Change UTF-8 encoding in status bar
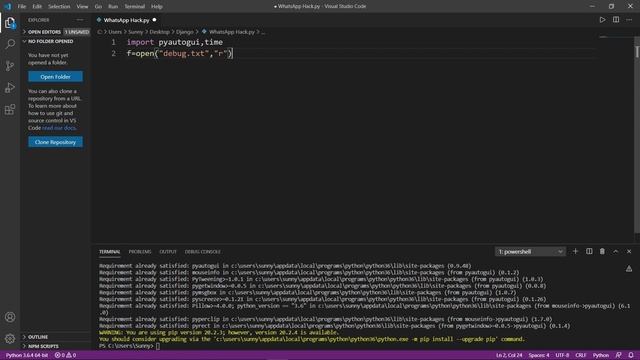The height and width of the screenshot is (360, 640). (562, 355)
